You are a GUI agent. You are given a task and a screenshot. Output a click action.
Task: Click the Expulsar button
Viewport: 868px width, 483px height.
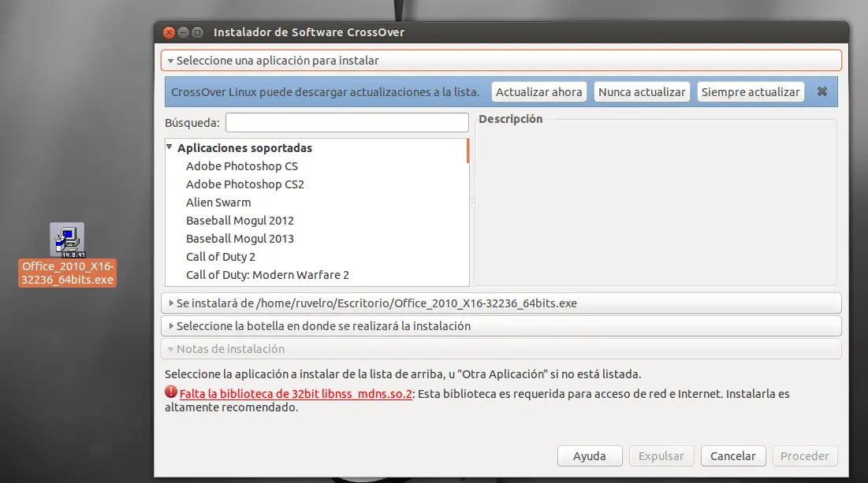pyautogui.click(x=661, y=456)
